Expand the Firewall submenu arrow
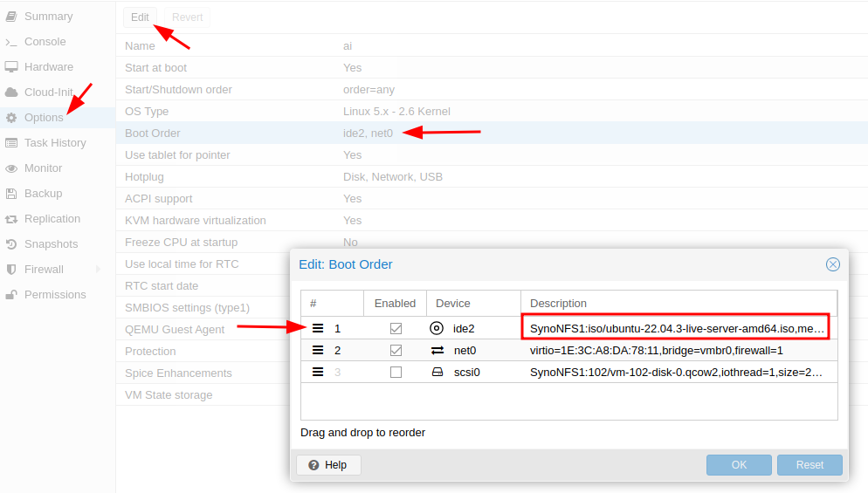Screen dimensions: 868x493 98,269
